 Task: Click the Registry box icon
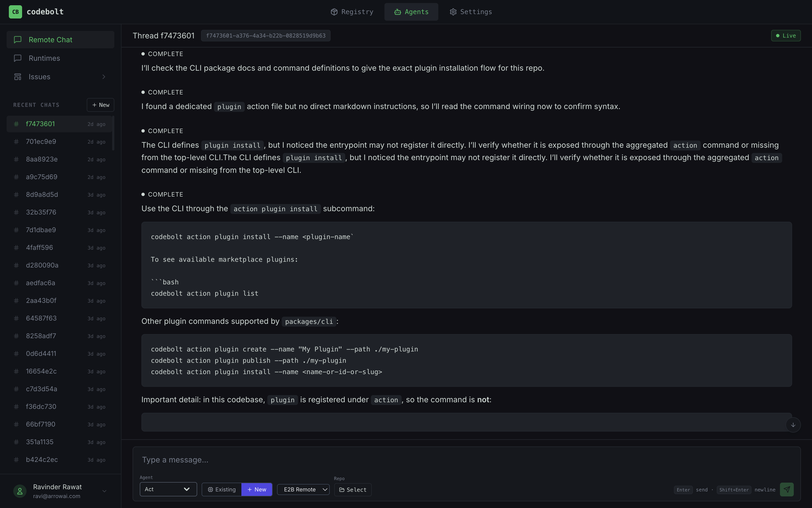pos(334,12)
